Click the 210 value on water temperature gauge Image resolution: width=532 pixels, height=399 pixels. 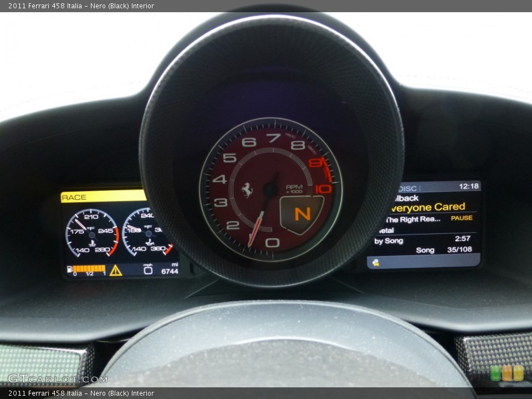(91, 217)
